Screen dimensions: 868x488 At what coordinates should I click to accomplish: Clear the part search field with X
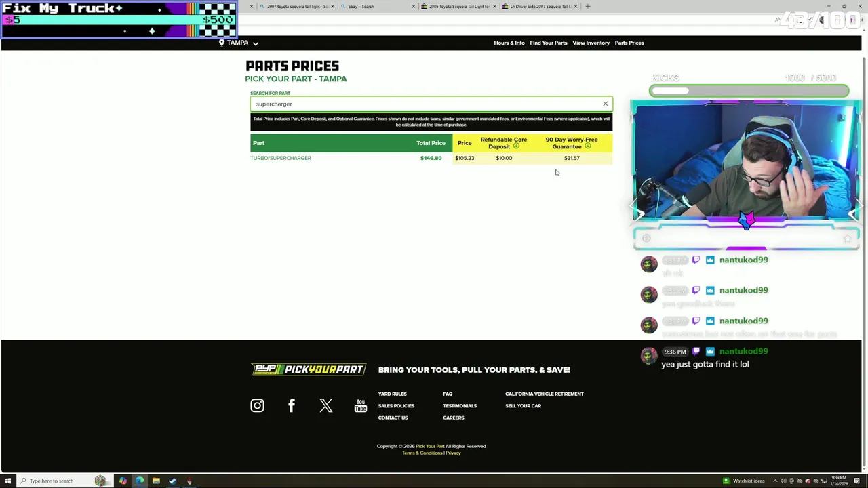[606, 104]
